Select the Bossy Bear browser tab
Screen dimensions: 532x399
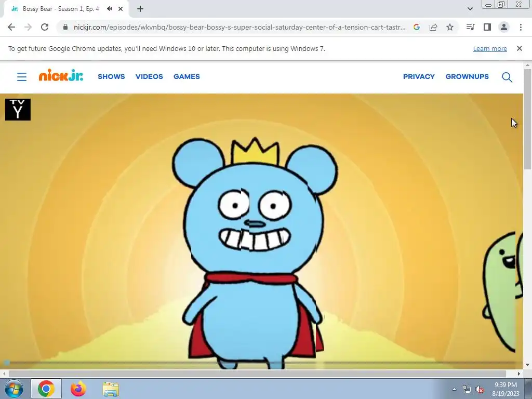(66, 9)
